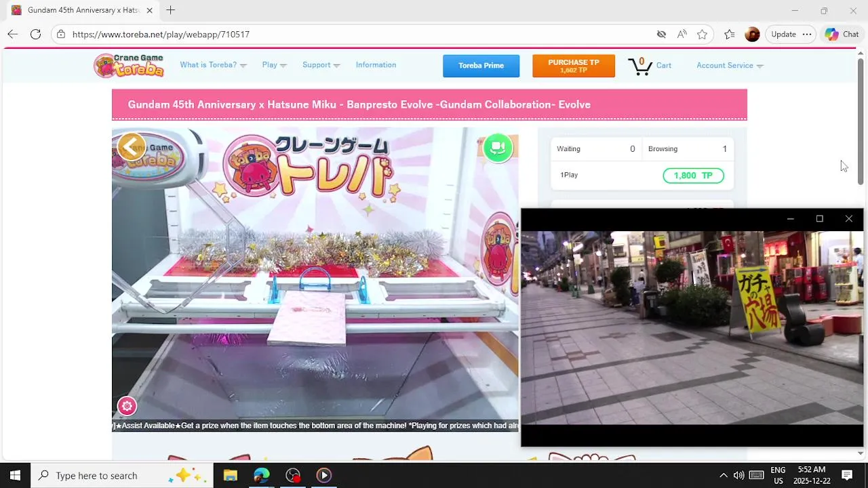Add this page to favorites star
Image resolution: width=868 pixels, height=488 pixels.
[702, 34]
